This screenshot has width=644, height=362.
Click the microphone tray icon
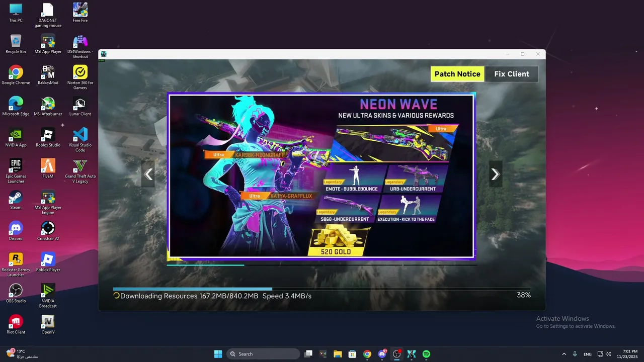tap(575, 354)
